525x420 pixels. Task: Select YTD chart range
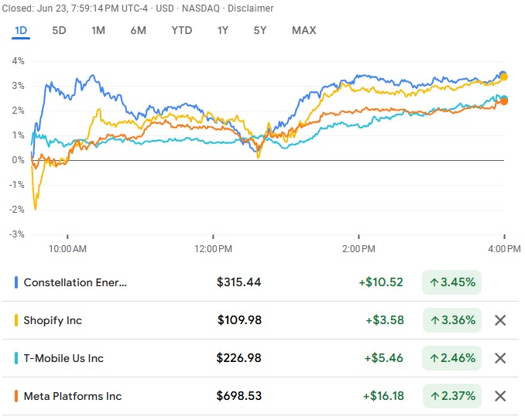point(182,31)
